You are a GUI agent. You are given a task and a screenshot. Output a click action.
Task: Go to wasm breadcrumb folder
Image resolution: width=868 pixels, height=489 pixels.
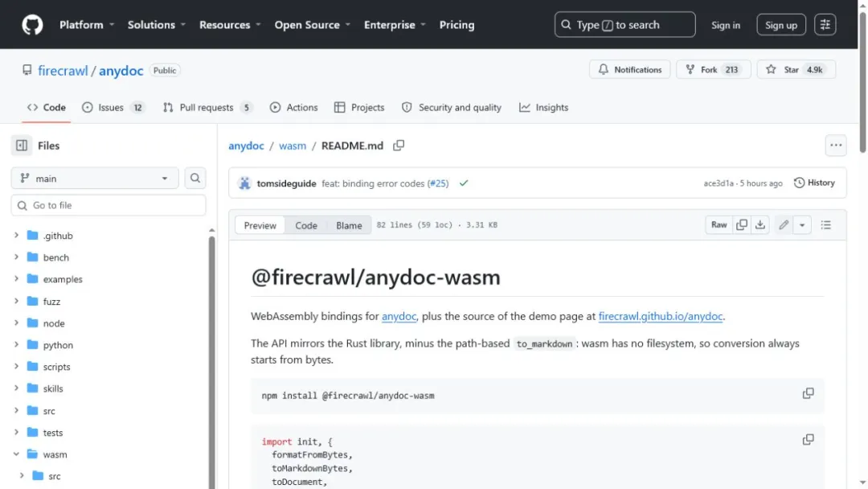[293, 146]
